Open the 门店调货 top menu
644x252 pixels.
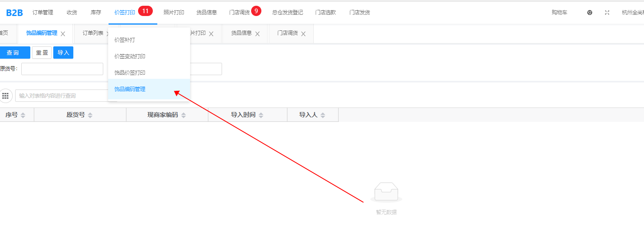pyautogui.click(x=239, y=13)
